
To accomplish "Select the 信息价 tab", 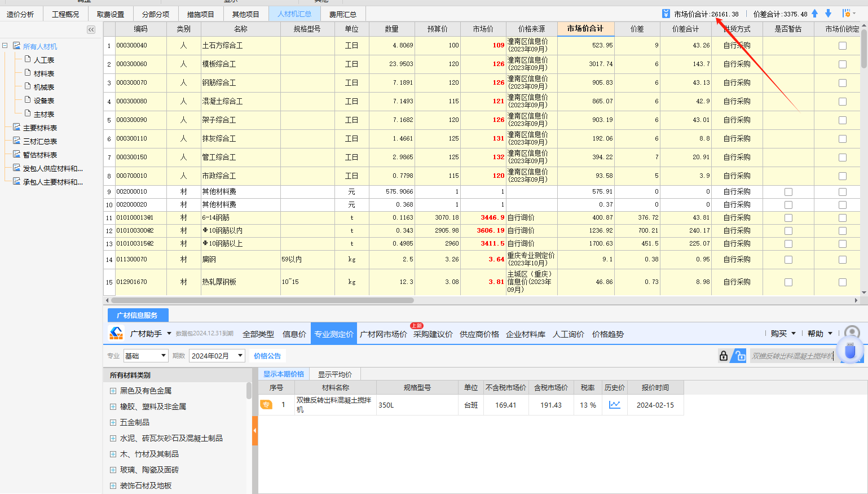I will 294,334.
